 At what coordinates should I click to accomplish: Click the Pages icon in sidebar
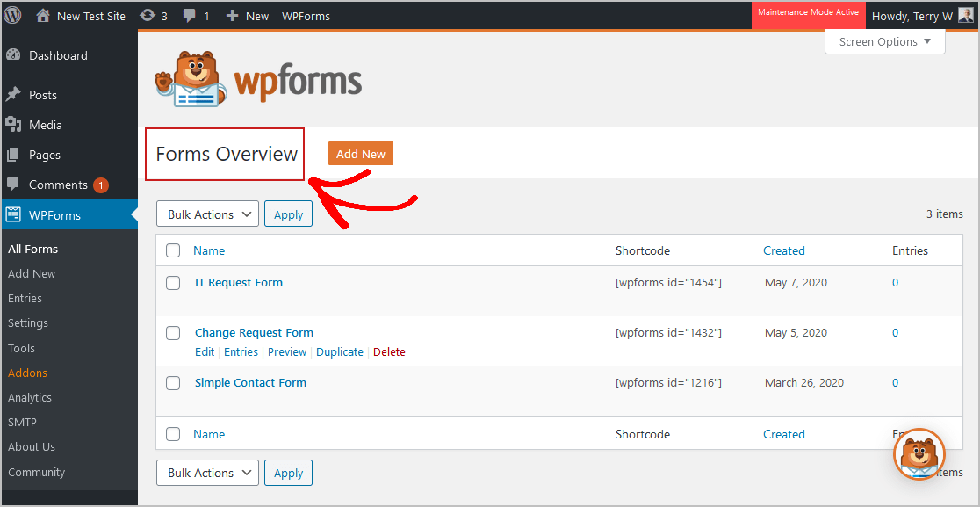tap(13, 155)
